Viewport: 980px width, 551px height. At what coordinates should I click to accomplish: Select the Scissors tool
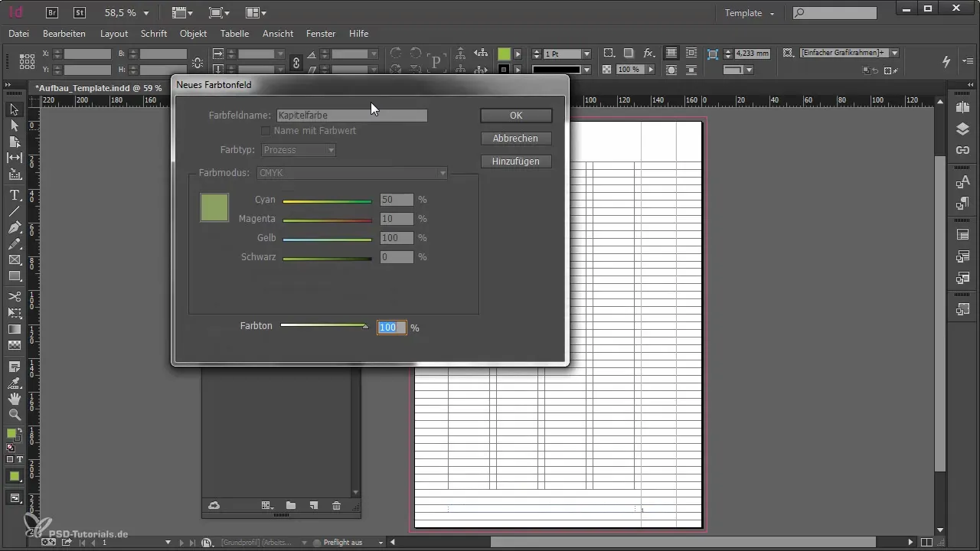click(x=14, y=296)
